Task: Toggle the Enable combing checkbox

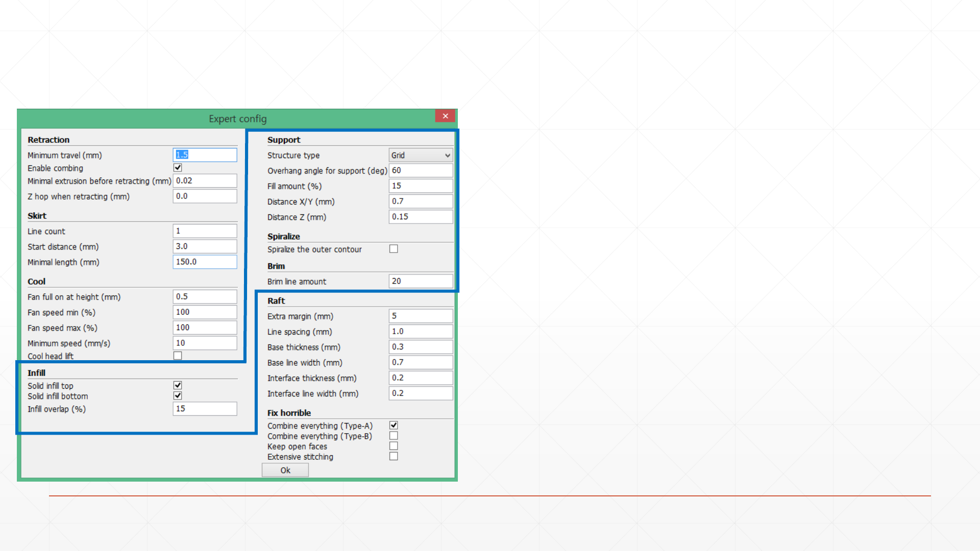Action: click(178, 168)
